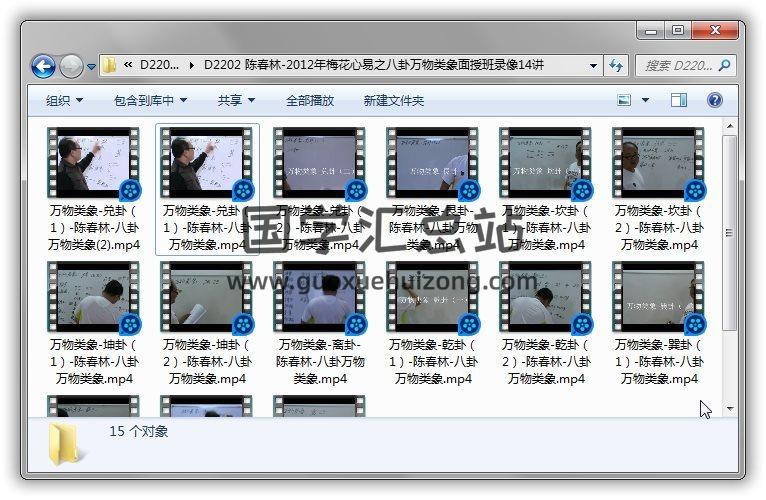Open the address bar history dropdown
The width and height of the screenshot is (766, 500).
coord(593,65)
